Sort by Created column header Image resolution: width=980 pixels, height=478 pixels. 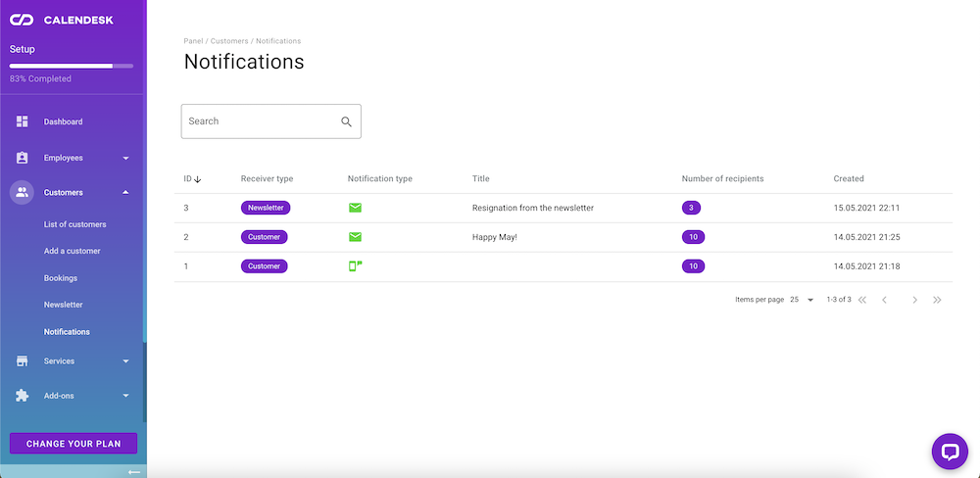pos(849,178)
